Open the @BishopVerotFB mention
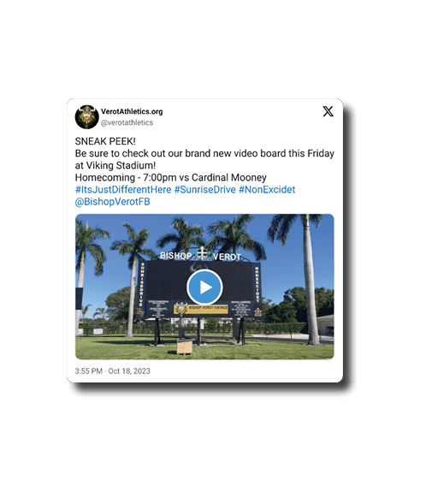The height and width of the screenshot is (504, 426). [112, 202]
